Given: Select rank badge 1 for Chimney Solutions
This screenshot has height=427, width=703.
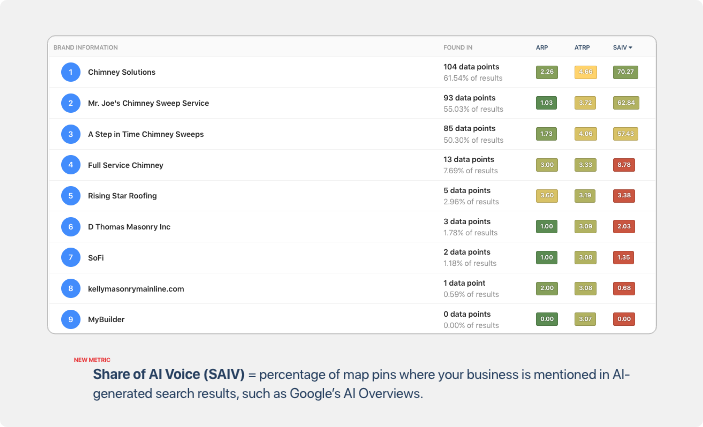Looking at the screenshot, I should click(x=70, y=72).
